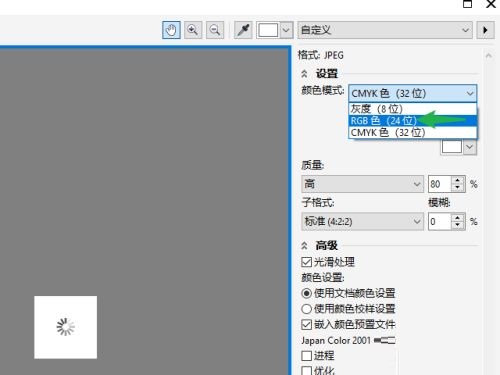Click the 格式: JPEG label
This screenshot has width=500, height=375.
point(321,55)
